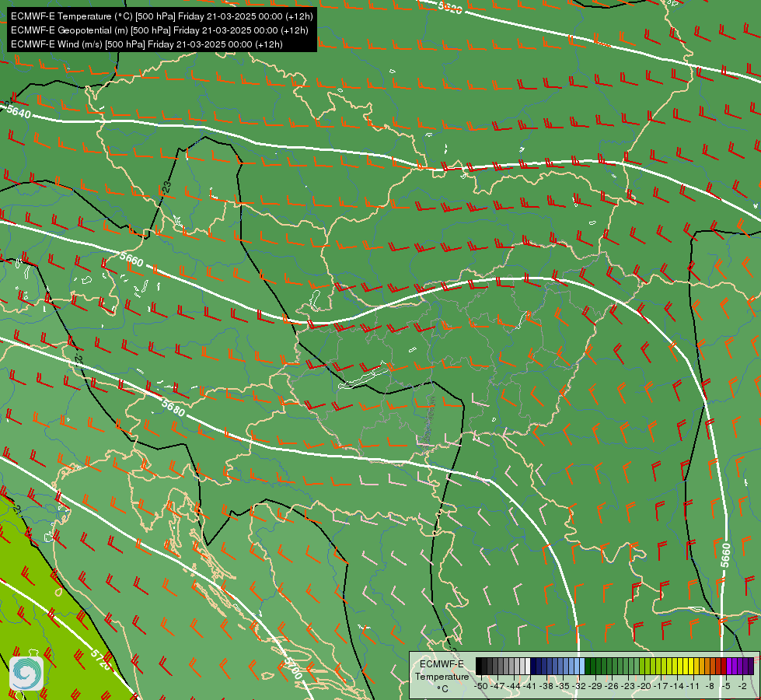Screen dimensions: 761x700
Task: Pick the black swatch at legend's left end
Action: click(x=479, y=666)
